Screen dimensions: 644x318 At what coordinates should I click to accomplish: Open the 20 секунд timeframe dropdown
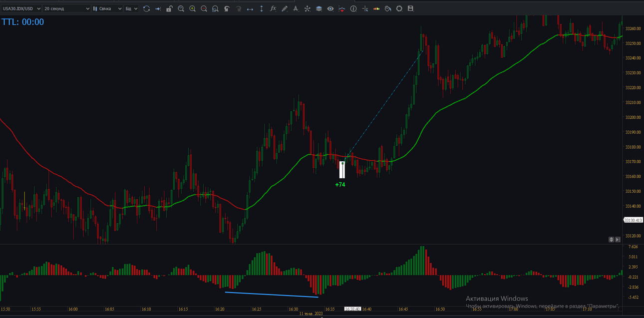(67, 8)
